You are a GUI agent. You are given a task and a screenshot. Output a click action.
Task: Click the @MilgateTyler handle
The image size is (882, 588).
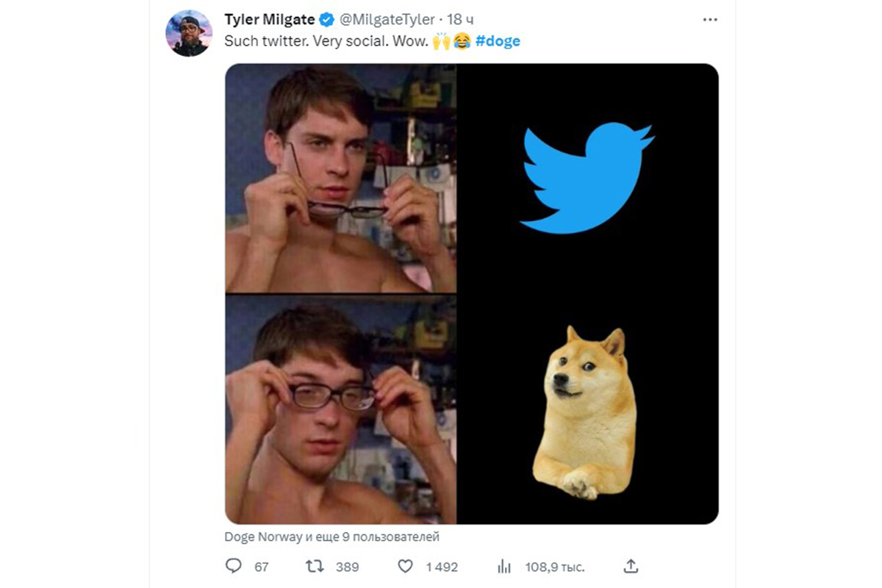(x=387, y=19)
